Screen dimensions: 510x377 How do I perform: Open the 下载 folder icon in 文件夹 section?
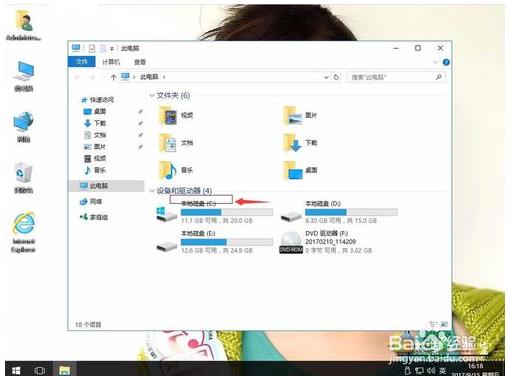[293, 143]
